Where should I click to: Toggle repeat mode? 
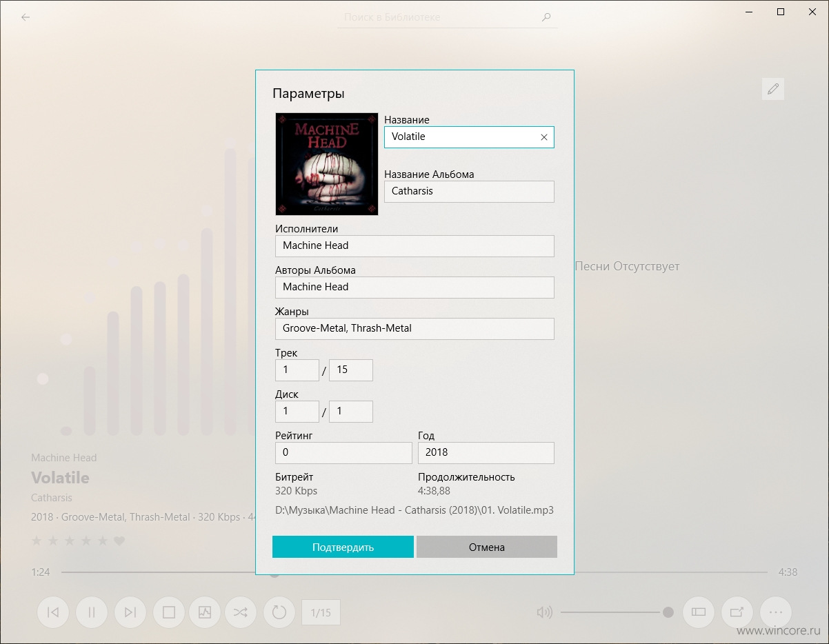(x=279, y=612)
